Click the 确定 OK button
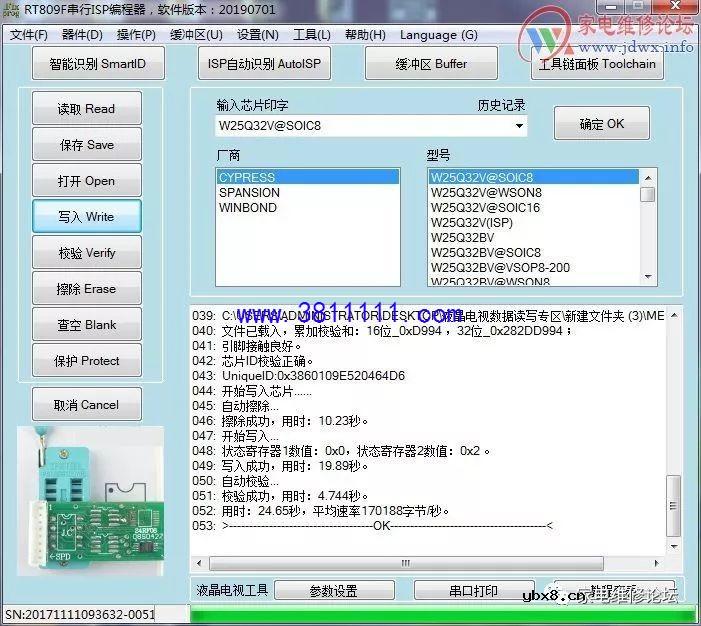Screen dimensions: 701x626 click(601, 124)
